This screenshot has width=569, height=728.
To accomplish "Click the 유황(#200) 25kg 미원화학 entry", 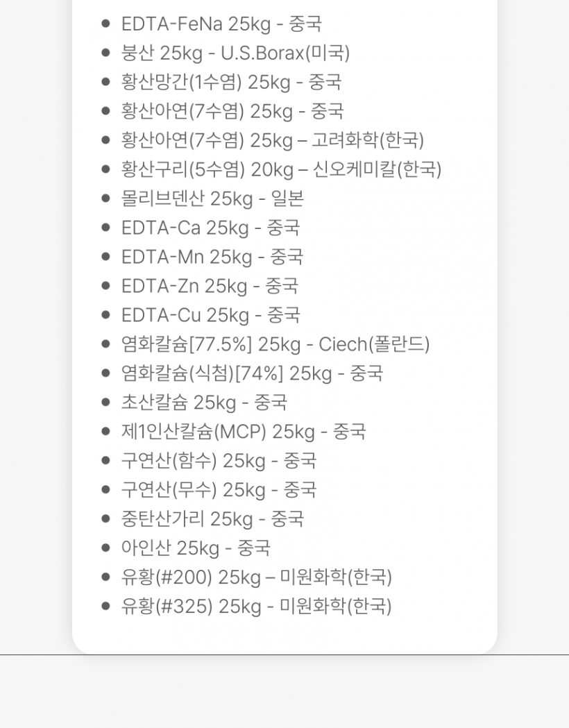I will (x=257, y=578).
